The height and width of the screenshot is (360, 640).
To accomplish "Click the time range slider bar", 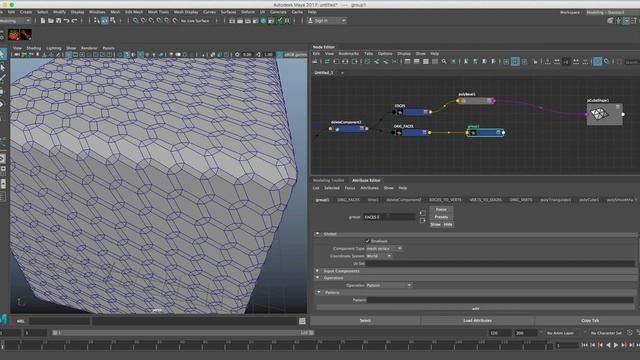I will 183,333.
